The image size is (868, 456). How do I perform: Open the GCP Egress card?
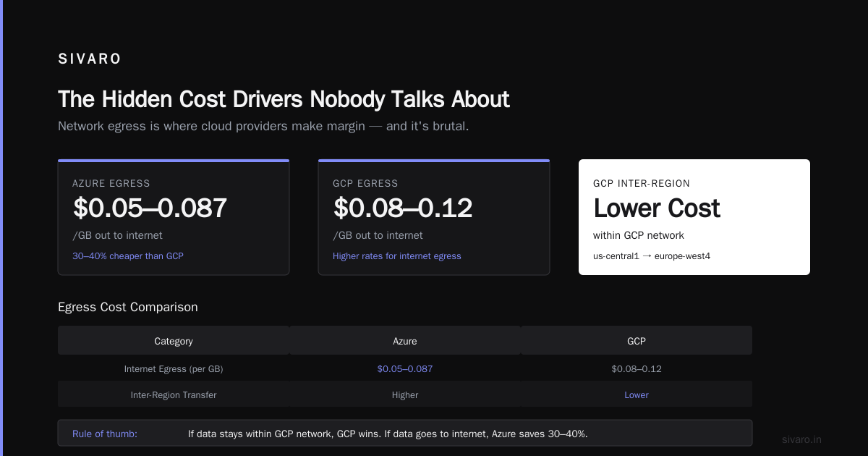pyautogui.click(x=434, y=217)
